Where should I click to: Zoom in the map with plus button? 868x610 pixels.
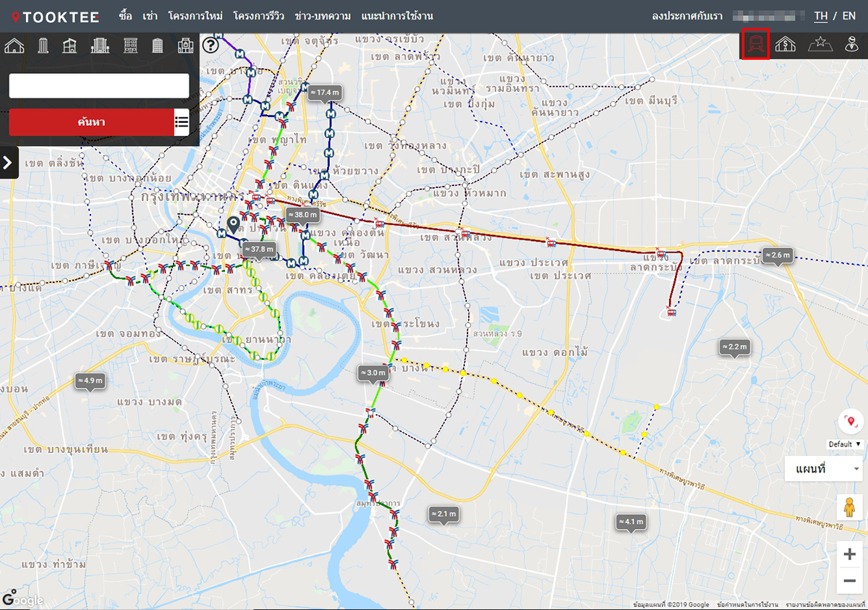pyautogui.click(x=849, y=554)
